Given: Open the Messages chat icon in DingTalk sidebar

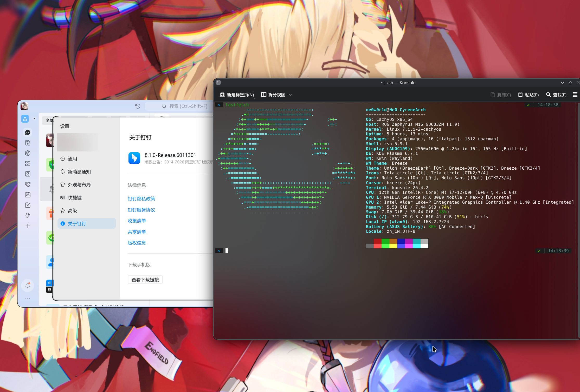Looking at the screenshot, I should (x=28, y=132).
